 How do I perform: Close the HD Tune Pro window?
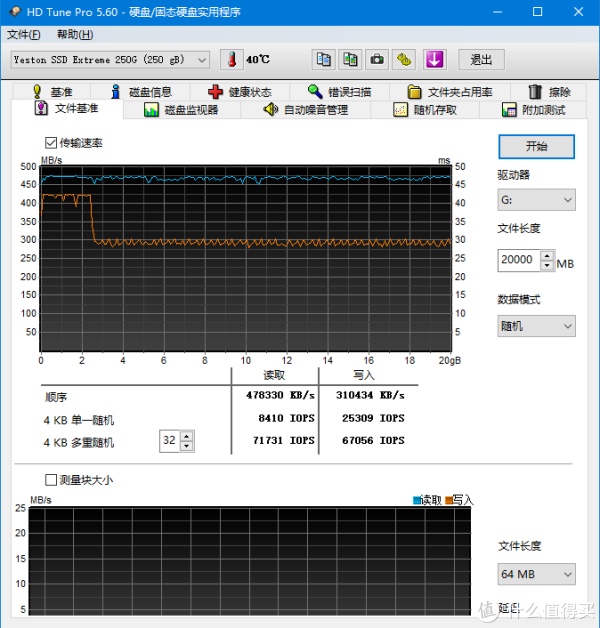click(x=578, y=12)
